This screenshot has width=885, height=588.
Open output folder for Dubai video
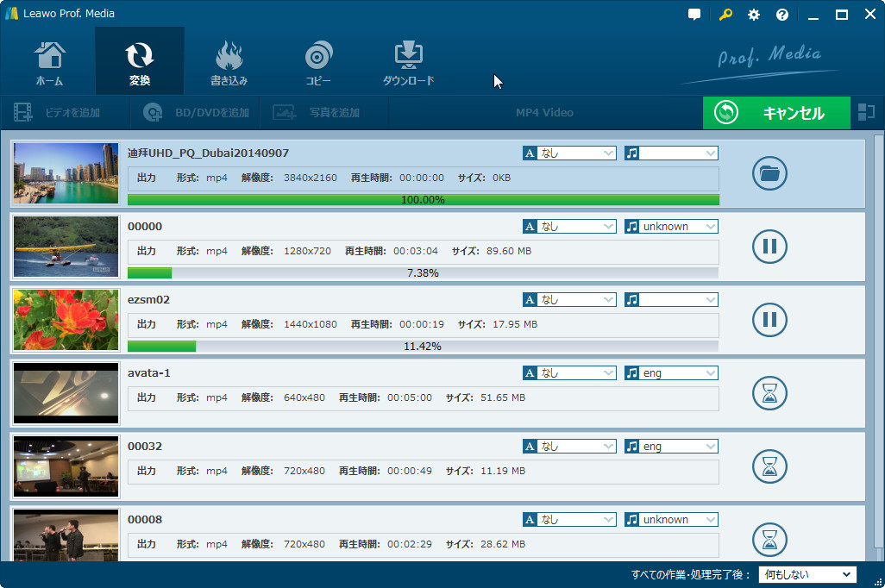pos(769,174)
